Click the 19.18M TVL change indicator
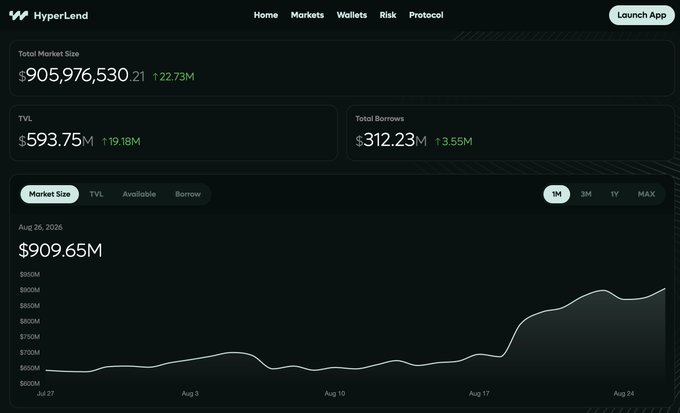The height and width of the screenshot is (413, 680). pyautogui.click(x=121, y=141)
